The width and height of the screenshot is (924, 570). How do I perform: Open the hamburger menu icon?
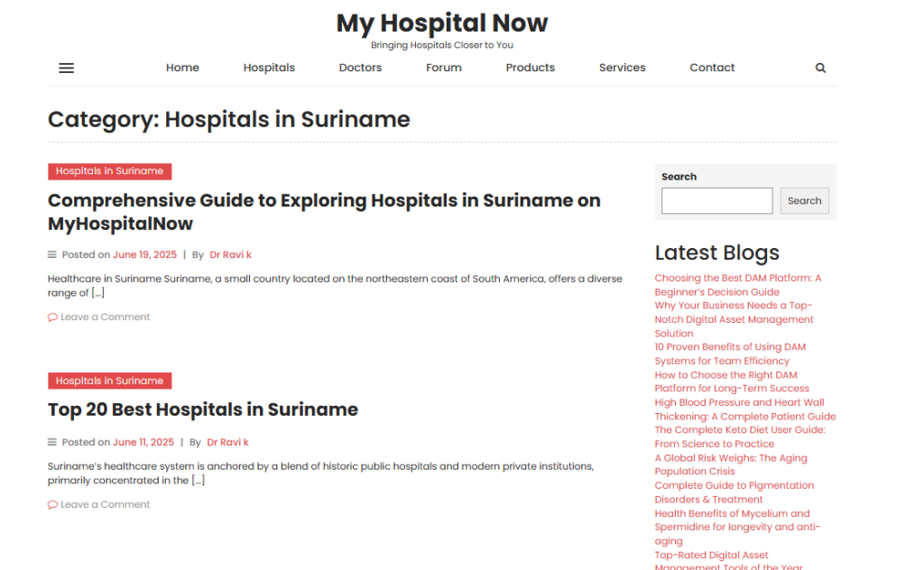pyautogui.click(x=66, y=69)
